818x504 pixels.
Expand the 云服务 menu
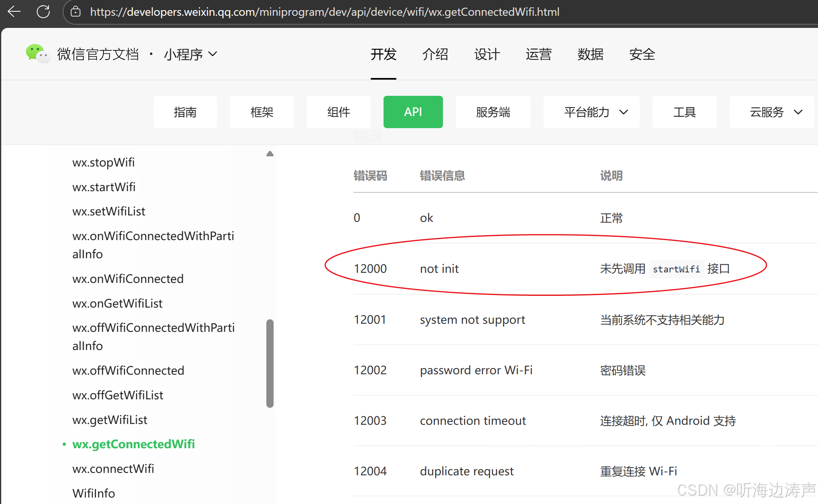(x=772, y=112)
